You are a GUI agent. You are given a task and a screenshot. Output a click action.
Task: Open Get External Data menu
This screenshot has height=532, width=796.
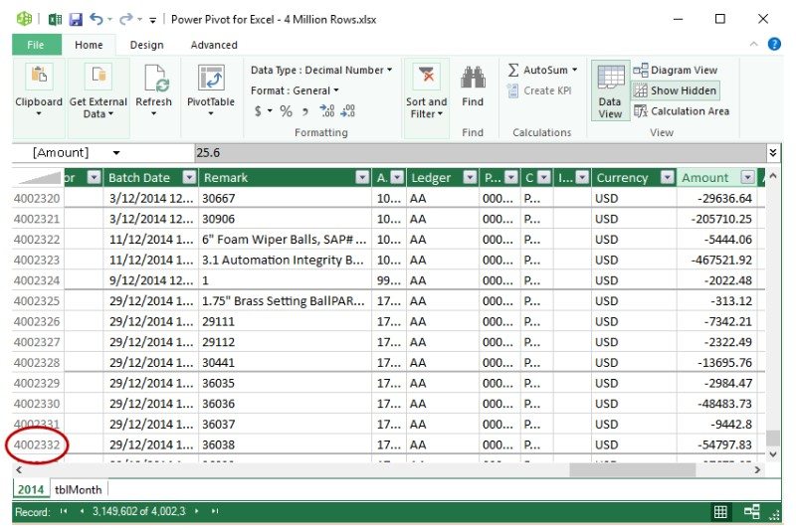[98, 91]
